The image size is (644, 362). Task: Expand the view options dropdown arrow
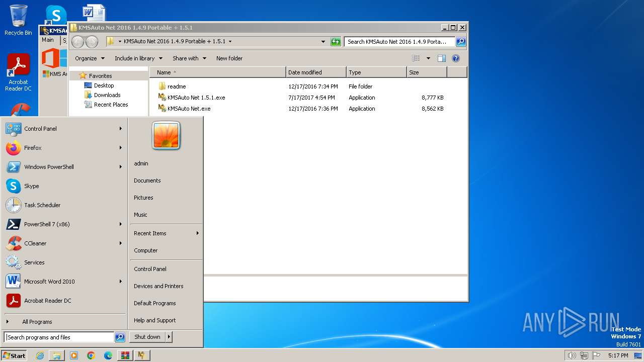[428, 58]
